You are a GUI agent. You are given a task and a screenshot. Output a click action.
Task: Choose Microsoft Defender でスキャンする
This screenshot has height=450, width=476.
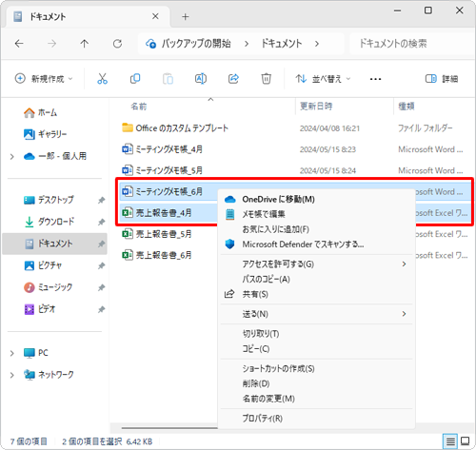click(x=316, y=245)
